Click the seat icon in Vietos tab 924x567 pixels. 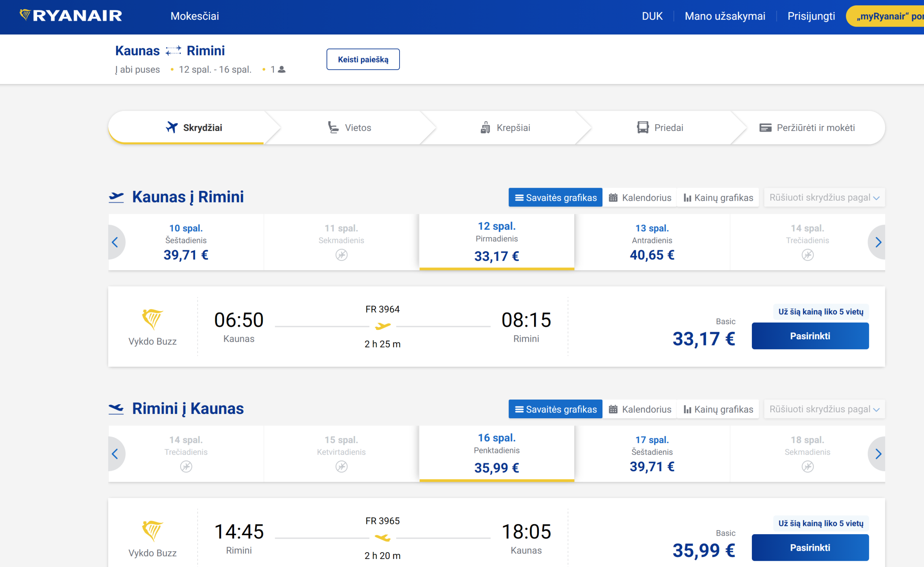pos(333,127)
